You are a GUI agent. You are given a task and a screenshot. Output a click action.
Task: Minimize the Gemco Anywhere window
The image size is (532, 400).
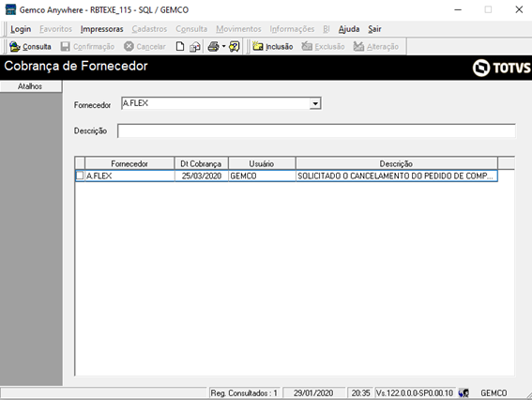tap(458, 9)
